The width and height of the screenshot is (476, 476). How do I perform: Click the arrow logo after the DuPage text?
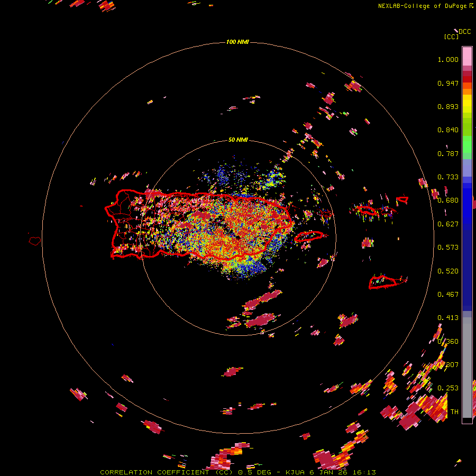(x=471, y=6)
